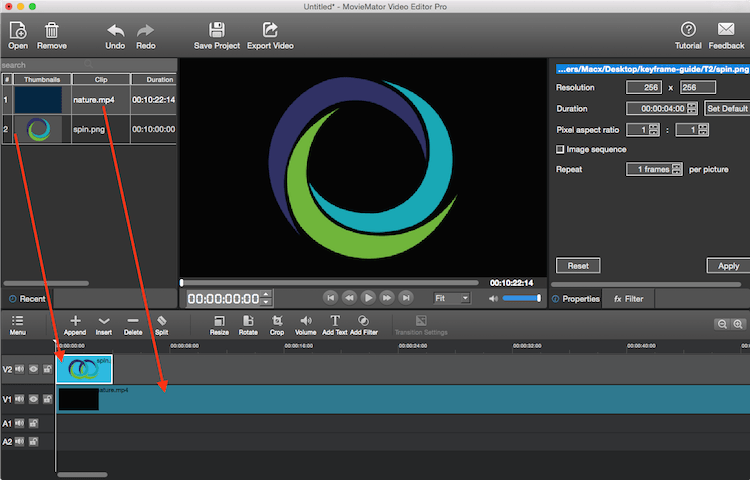Toggle visibility eye on V1 track

[33, 399]
